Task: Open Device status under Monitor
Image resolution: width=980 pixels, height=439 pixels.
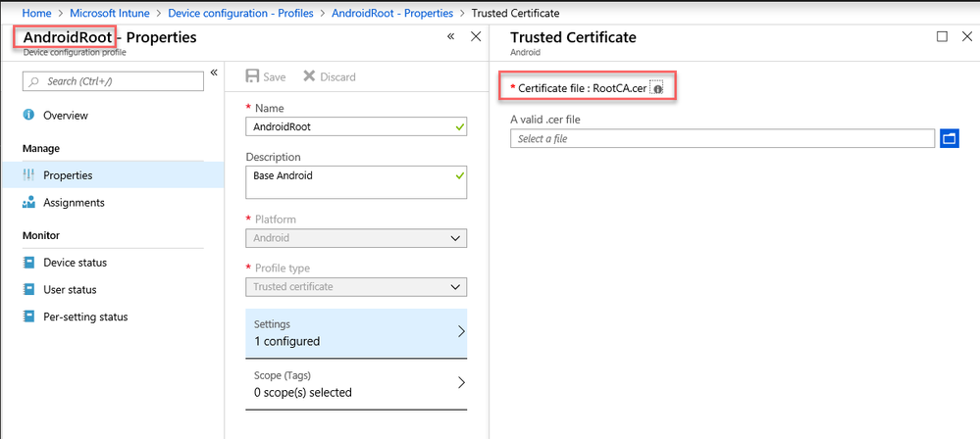Action: click(75, 263)
